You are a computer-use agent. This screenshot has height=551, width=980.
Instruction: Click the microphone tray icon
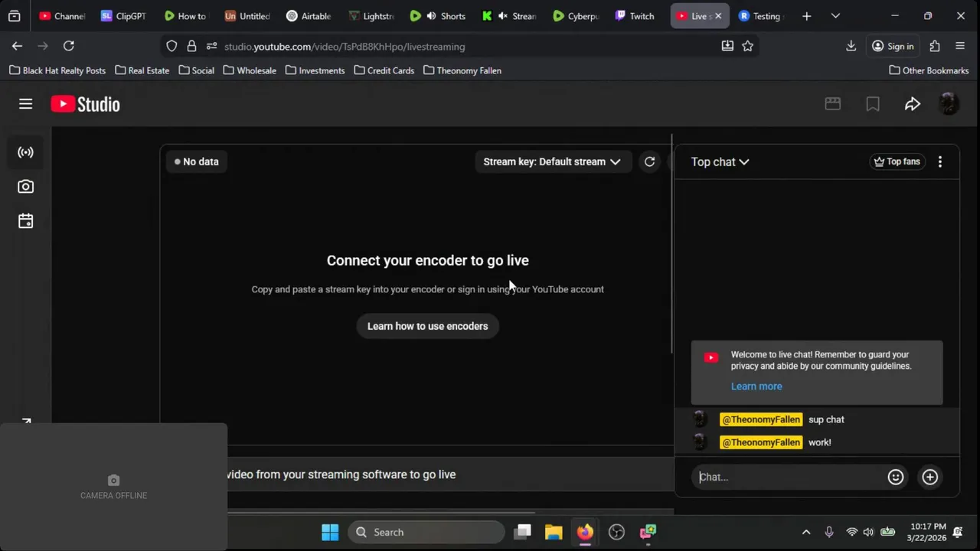(828, 532)
